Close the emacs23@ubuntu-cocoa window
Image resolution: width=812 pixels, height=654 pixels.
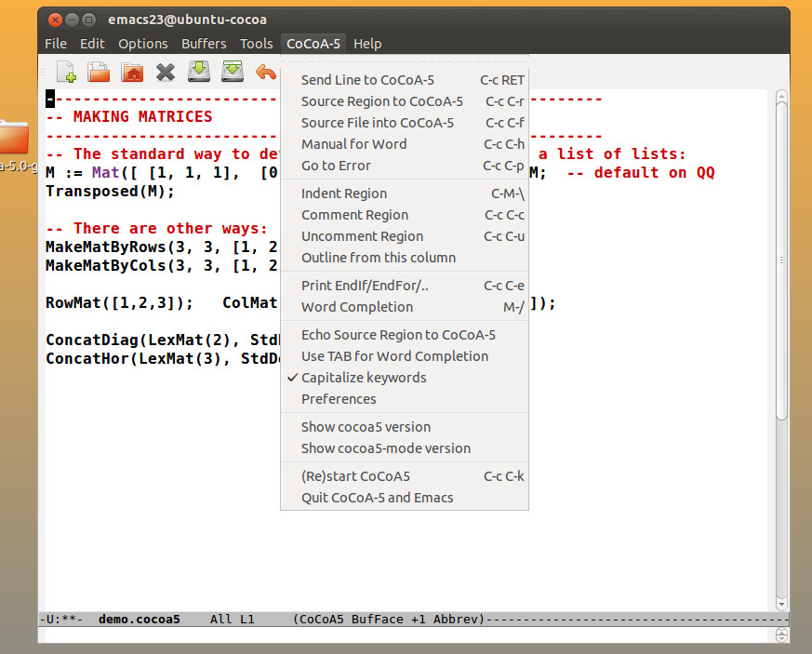point(55,20)
